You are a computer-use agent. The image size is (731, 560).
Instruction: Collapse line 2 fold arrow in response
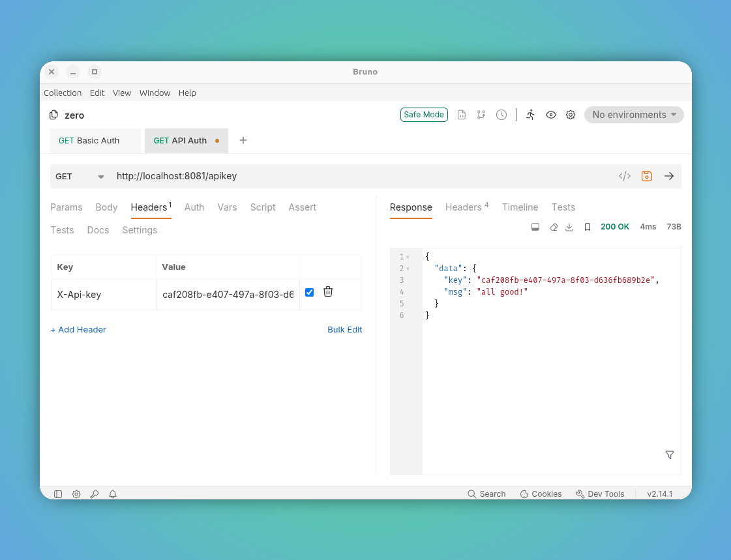(408, 269)
